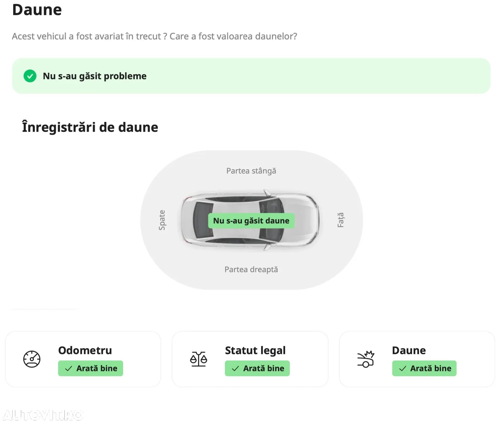Click the 'Nu s-au găsit probleme' banner text
The image size is (504, 423).
click(x=95, y=76)
